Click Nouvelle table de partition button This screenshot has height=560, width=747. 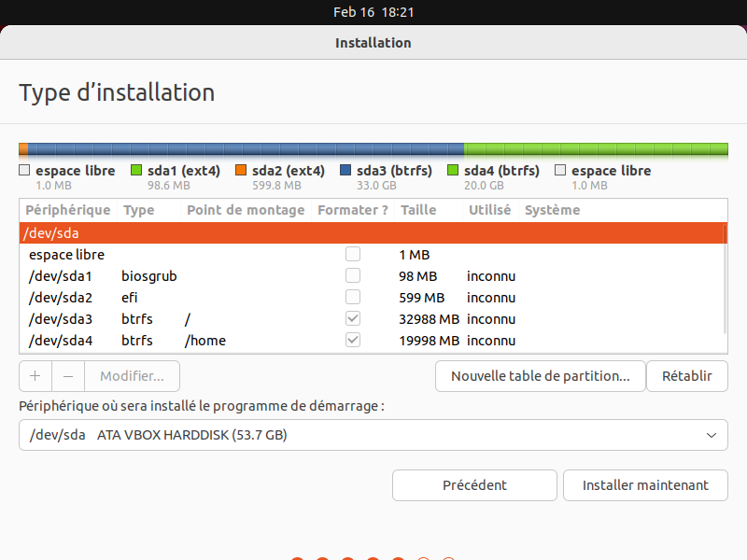coord(540,376)
